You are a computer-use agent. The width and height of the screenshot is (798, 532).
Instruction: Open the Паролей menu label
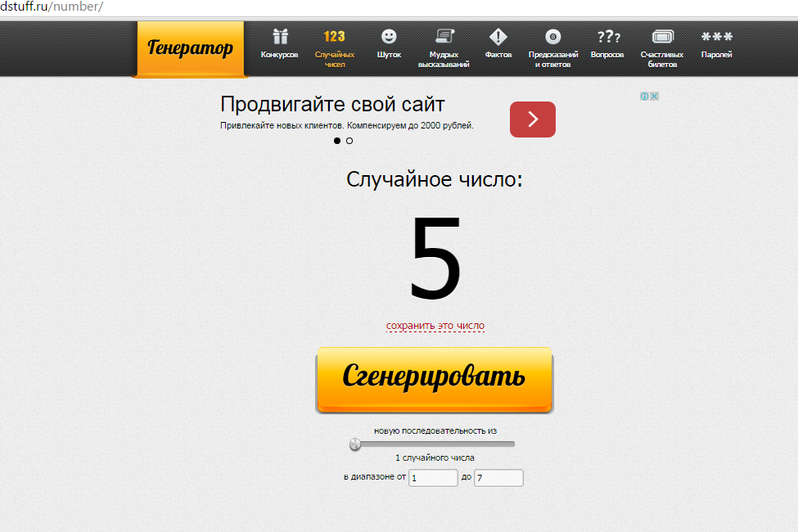coord(717,55)
